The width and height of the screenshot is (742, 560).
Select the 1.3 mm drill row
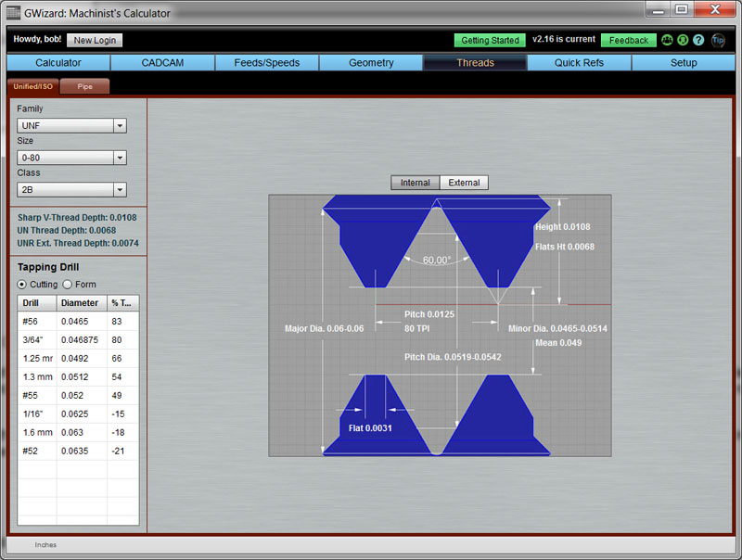(78, 376)
